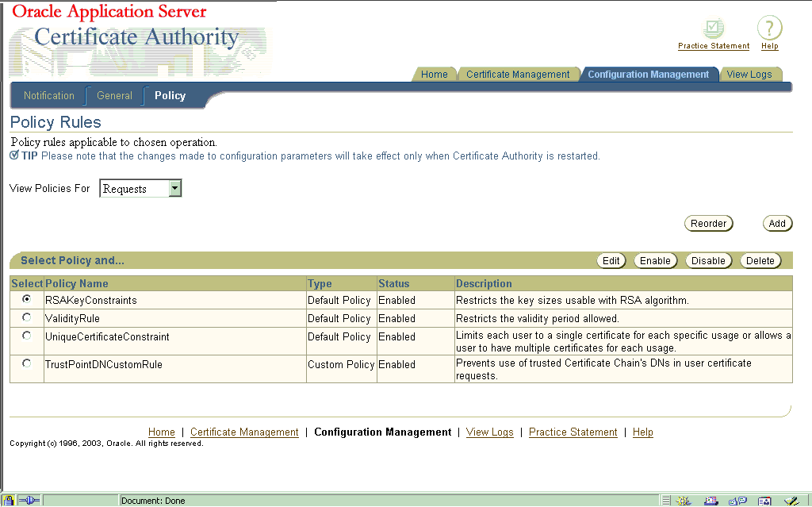Select the TrustPointDNCustomRule radio button
Viewport: 812px width, 507px height.
pyautogui.click(x=26, y=363)
